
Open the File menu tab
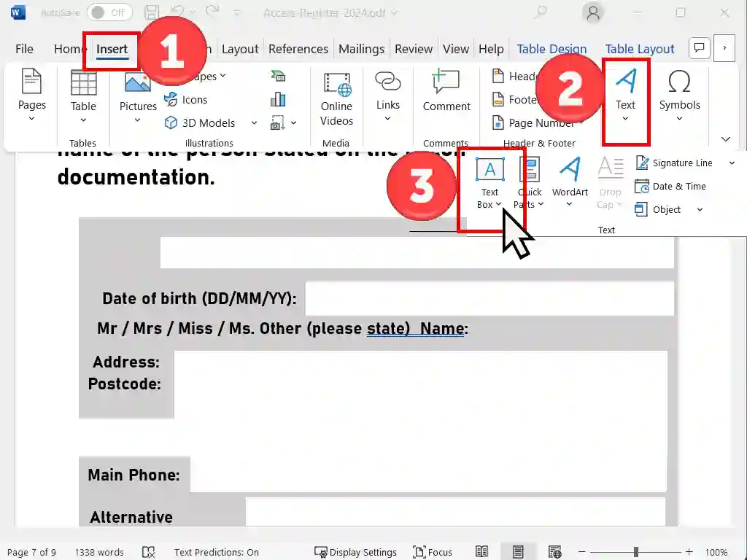coord(24,49)
